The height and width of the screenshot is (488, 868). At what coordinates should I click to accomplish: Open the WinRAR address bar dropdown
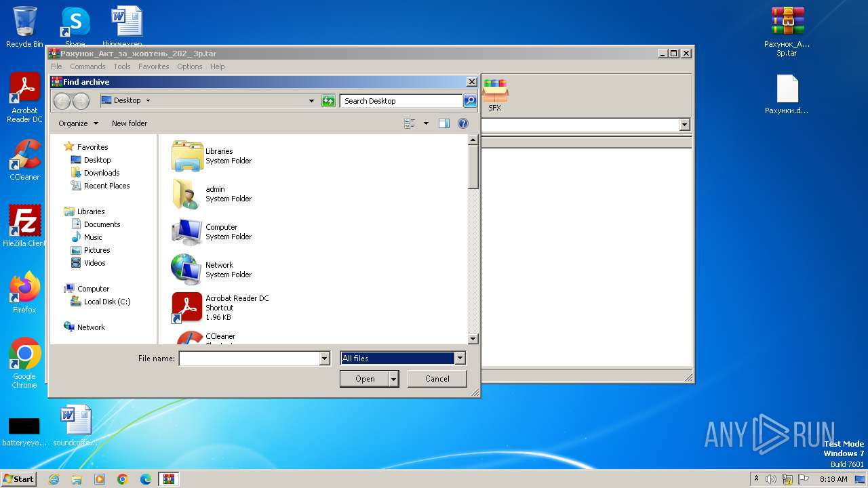click(x=684, y=125)
